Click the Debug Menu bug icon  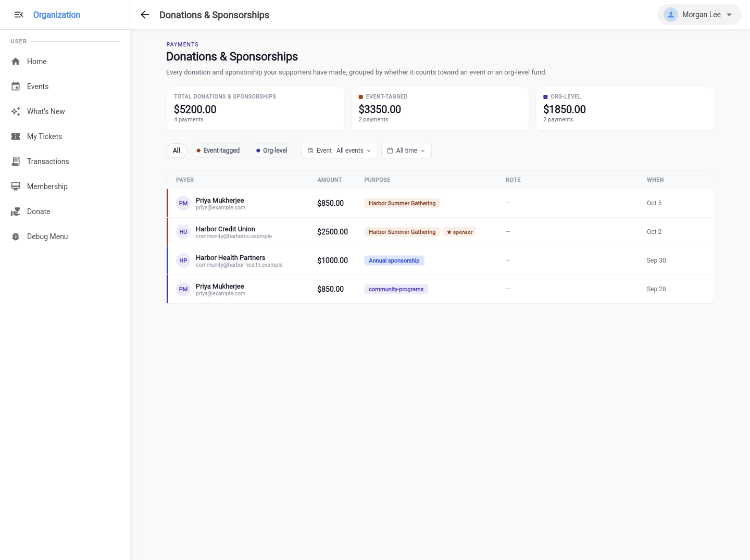click(x=16, y=237)
